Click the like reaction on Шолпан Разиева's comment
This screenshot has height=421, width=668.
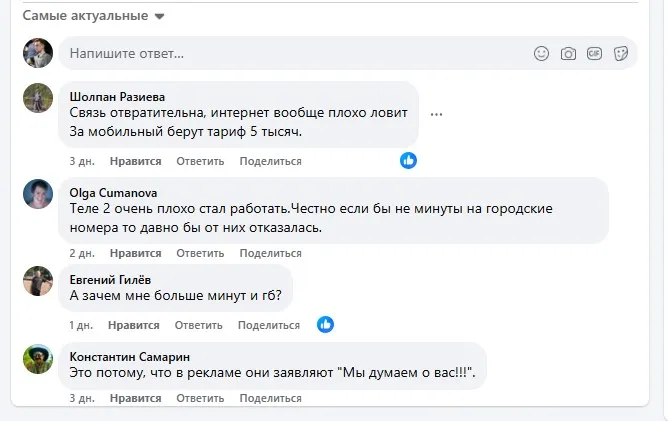click(408, 161)
